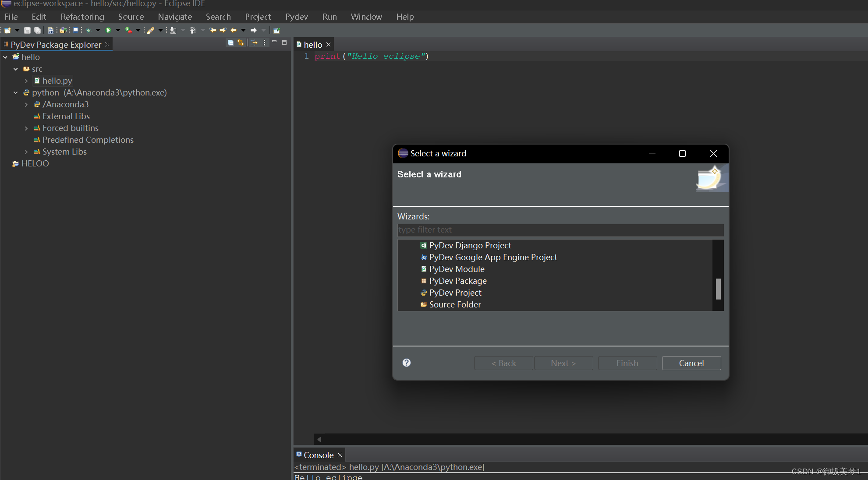Select PyDev Project from wizard list
Image resolution: width=868 pixels, height=480 pixels.
(455, 292)
